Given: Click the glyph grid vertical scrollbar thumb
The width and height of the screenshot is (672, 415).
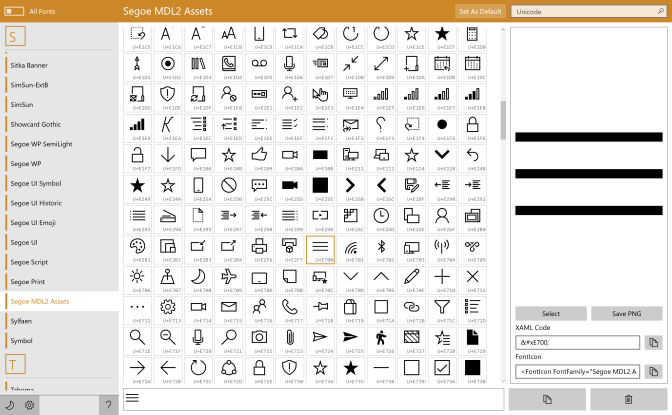Looking at the screenshot, I should coord(503,120).
